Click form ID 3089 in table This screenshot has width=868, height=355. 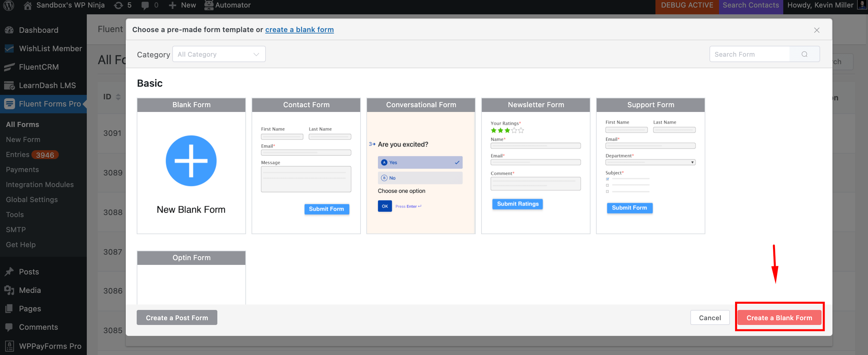pos(113,173)
